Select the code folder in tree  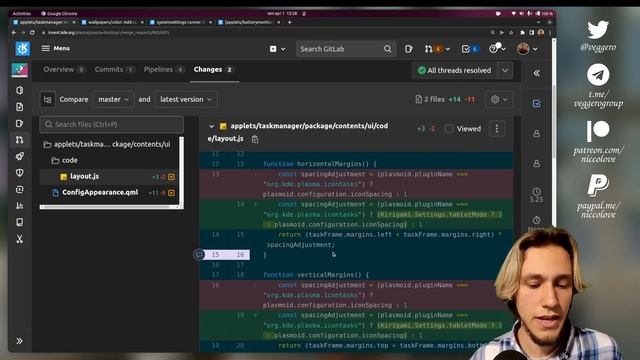coord(64,160)
